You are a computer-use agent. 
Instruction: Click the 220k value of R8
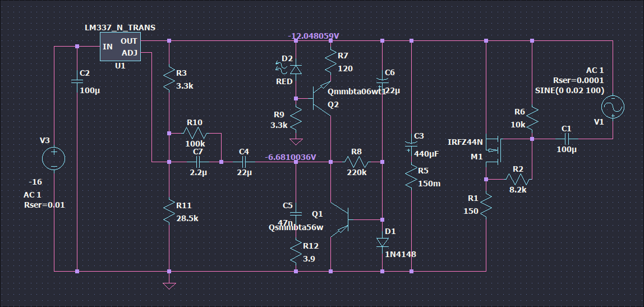point(357,173)
